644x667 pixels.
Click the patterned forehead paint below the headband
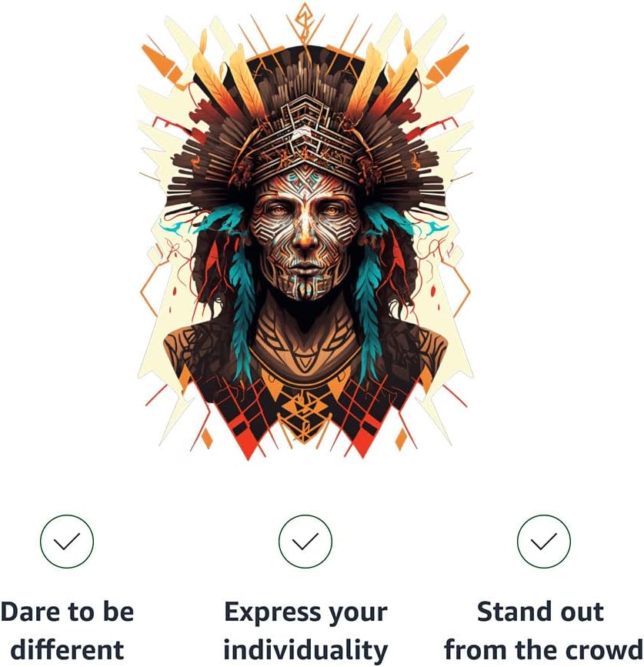point(305,184)
